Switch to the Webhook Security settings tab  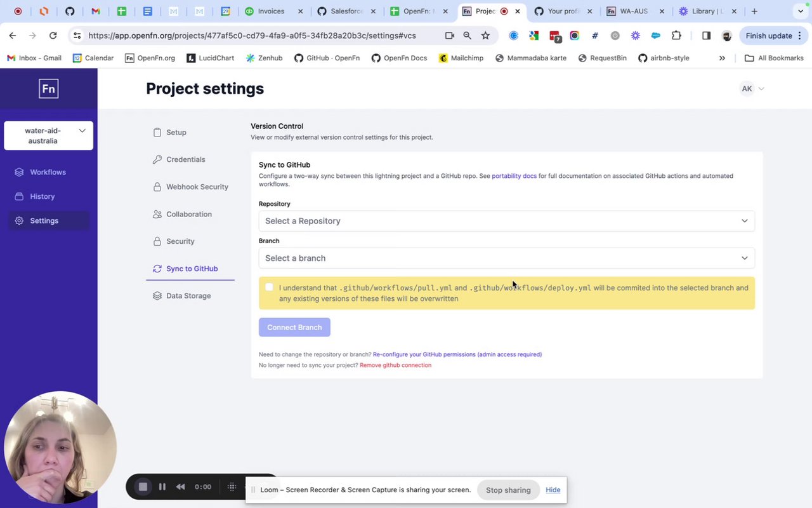point(197,187)
